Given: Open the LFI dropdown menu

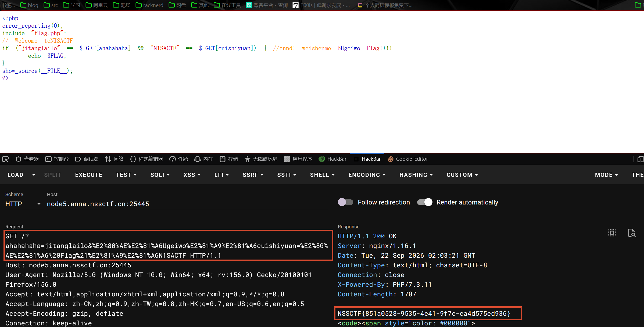Looking at the screenshot, I should point(221,175).
